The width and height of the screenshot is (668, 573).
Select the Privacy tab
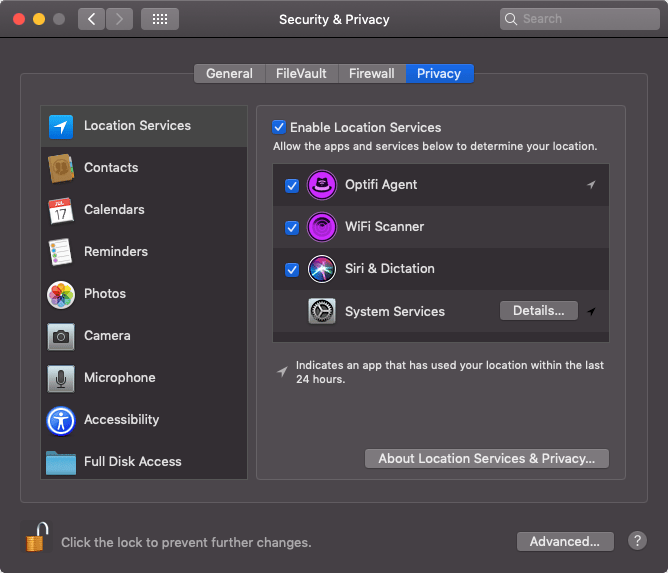[439, 73]
